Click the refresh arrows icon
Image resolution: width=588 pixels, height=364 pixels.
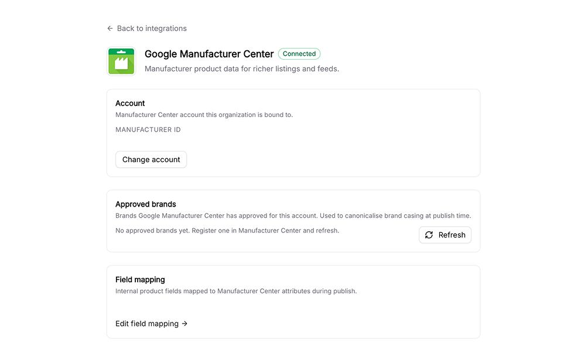tap(429, 235)
